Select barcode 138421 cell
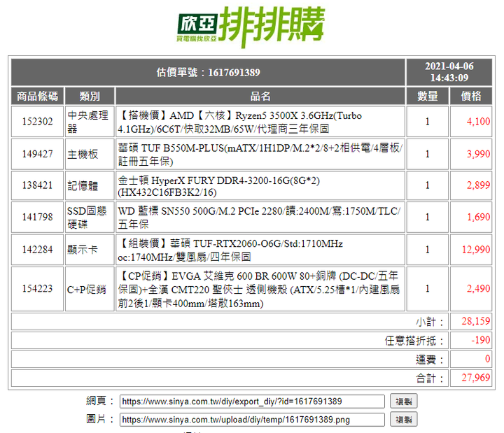This screenshot has height=433, width=504. [38, 185]
